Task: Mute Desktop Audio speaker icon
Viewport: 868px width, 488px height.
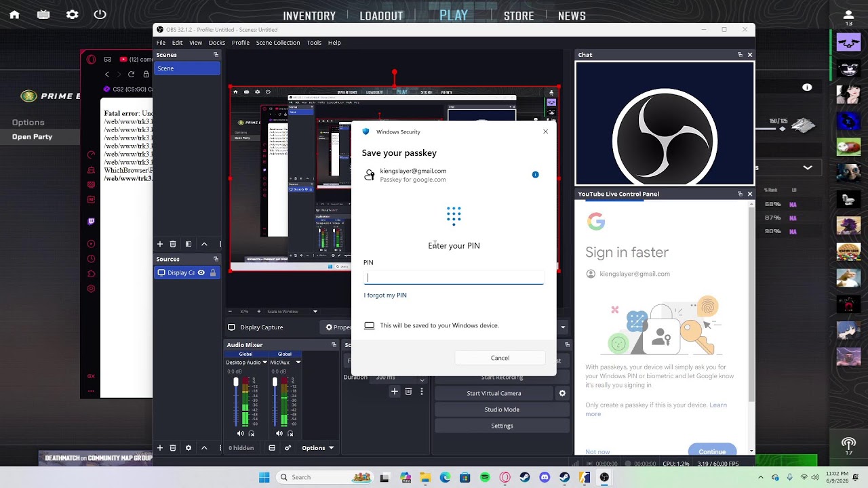Action: (240, 433)
